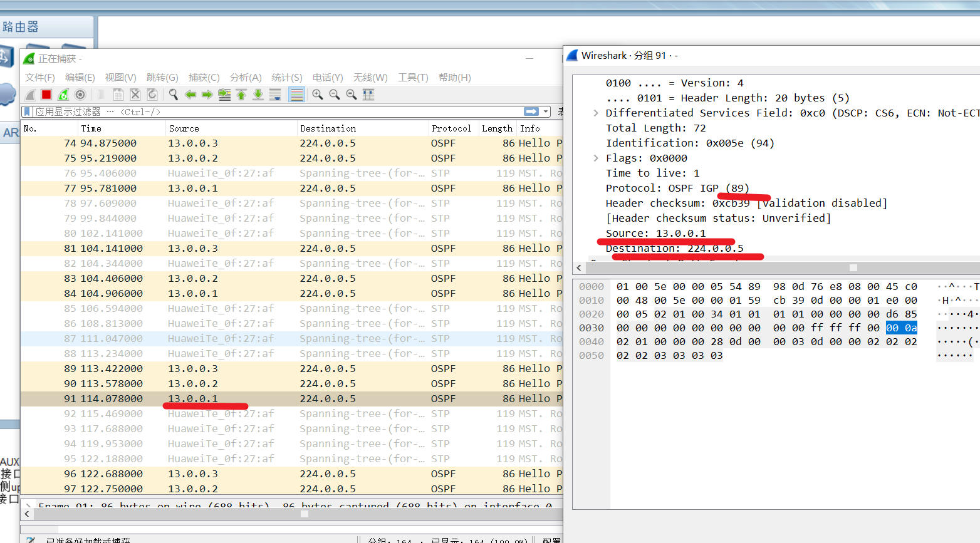The width and height of the screenshot is (980, 543).
Task: Restart the current capture
Action: pyautogui.click(x=63, y=95)
